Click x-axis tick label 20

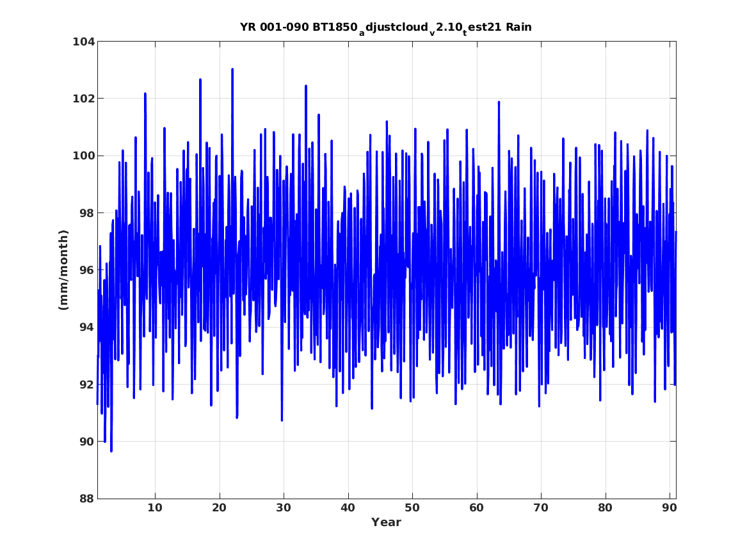(219, 508)
